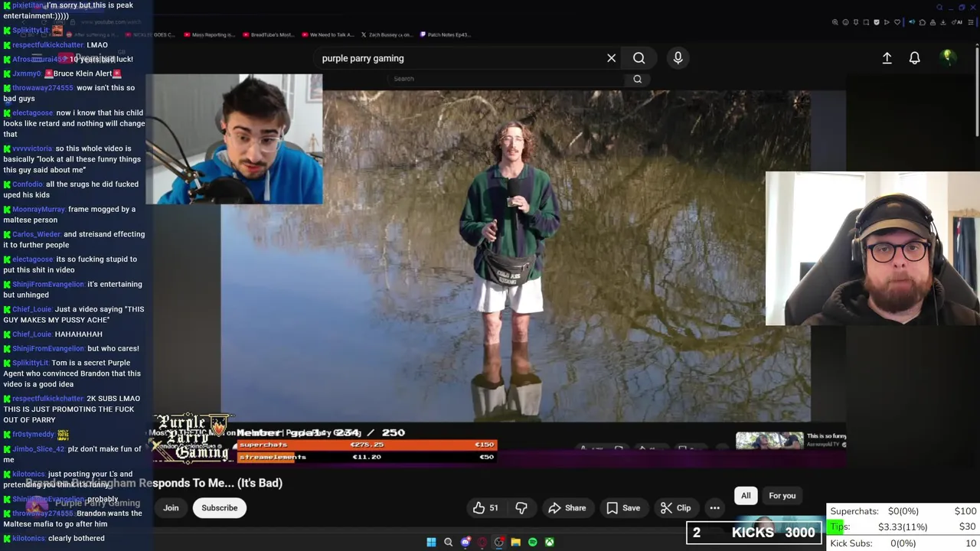Click the YouTube search magnifier button
Screen dimensions: 980x551
pos(639,58)
